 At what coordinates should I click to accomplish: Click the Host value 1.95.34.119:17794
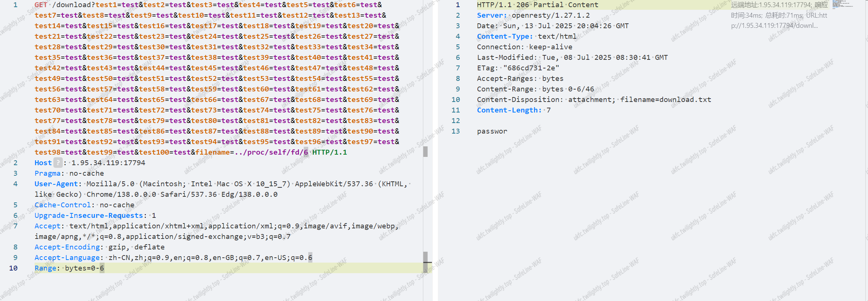[x=108, y=163]
